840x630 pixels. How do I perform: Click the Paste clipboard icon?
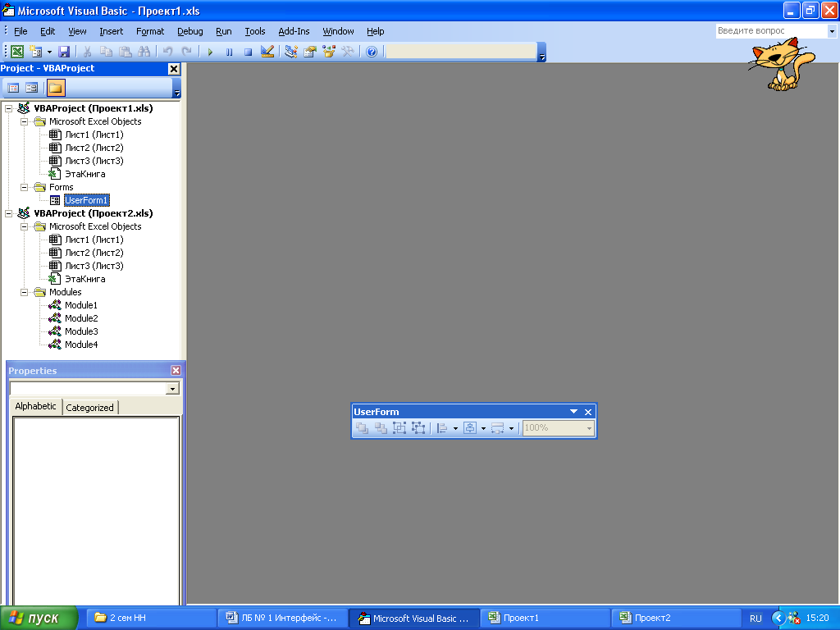click(x=125, y=52)
